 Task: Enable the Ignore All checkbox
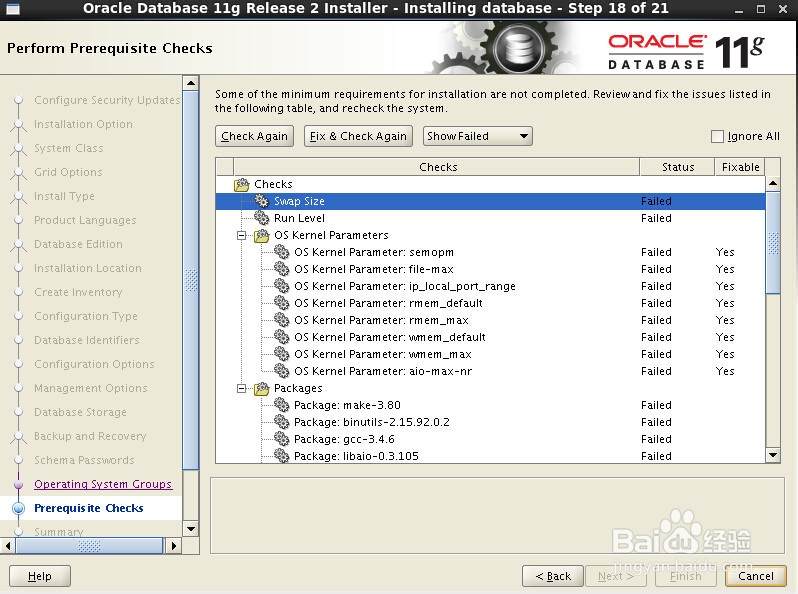coord(717,136)
